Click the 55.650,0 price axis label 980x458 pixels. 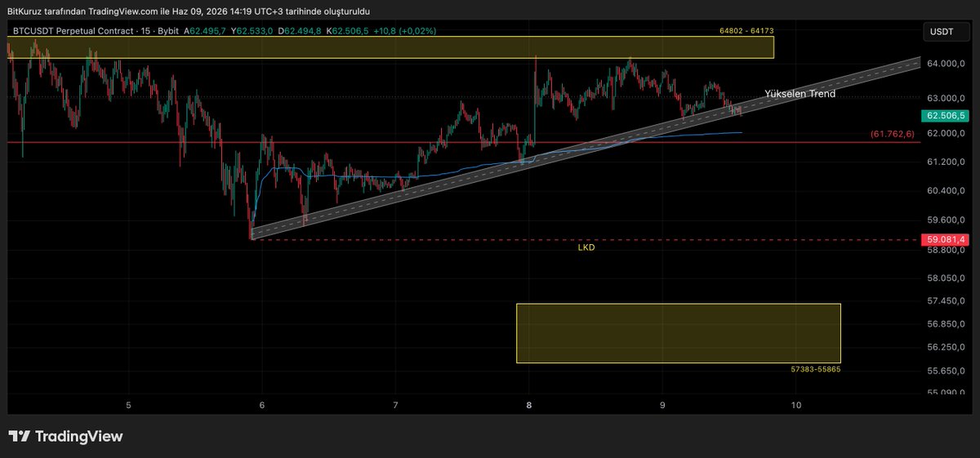947,371
